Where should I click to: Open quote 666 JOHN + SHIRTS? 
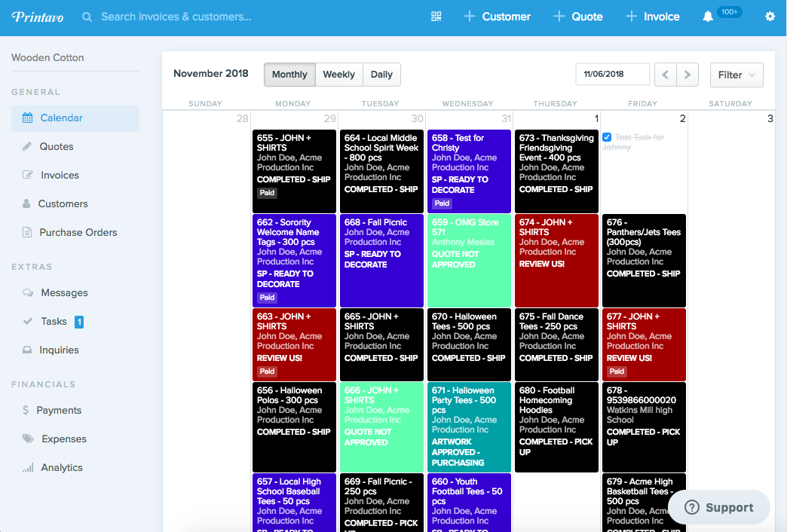(x=381, y=427)
